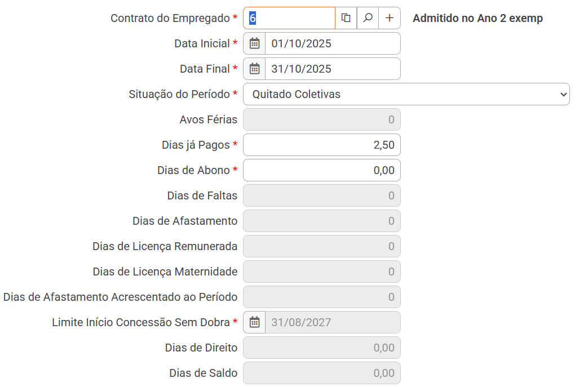
Task: Click the Dias de Faltas field
Action: 321,195
